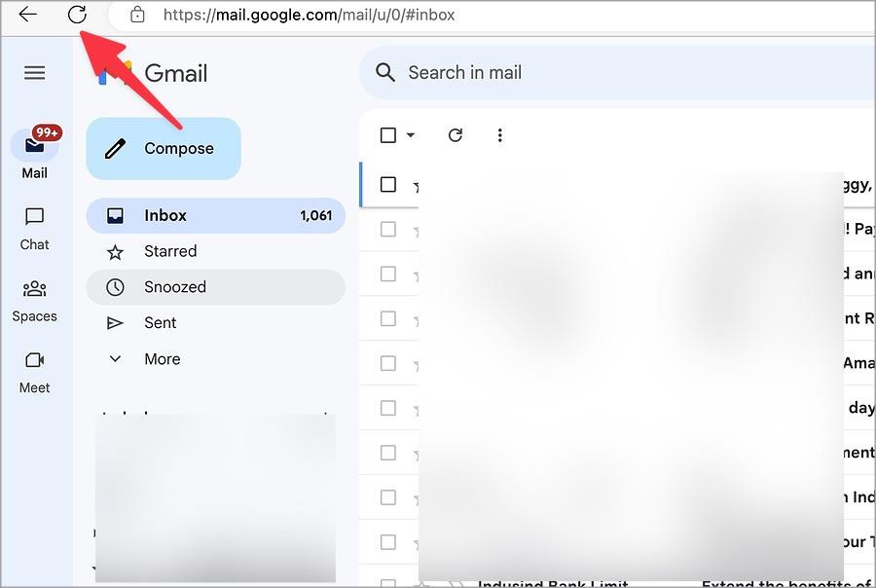Select the email ending 'day' with its checkbox
Viewport: 876px width, 588px height.
(388, 408)
